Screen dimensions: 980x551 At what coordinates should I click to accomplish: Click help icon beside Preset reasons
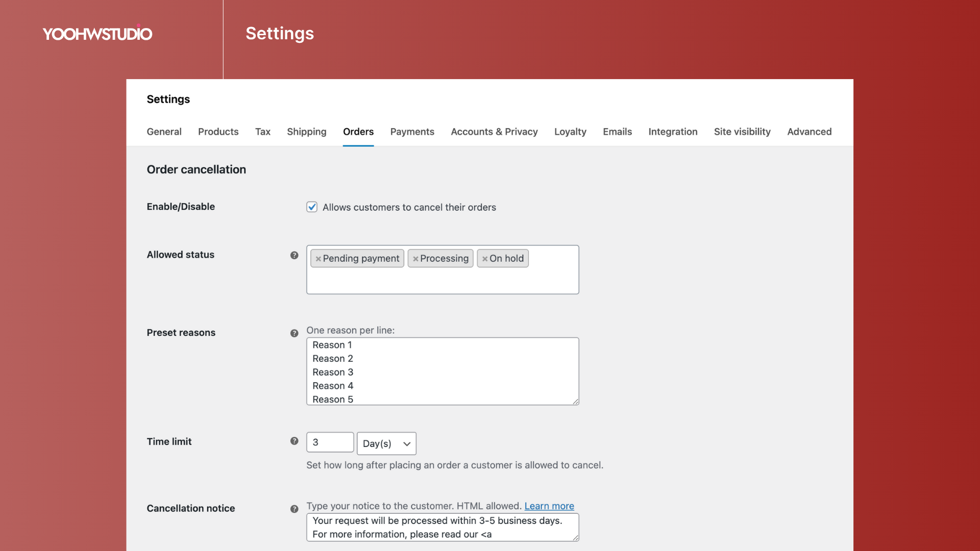[x=294, y=333]
